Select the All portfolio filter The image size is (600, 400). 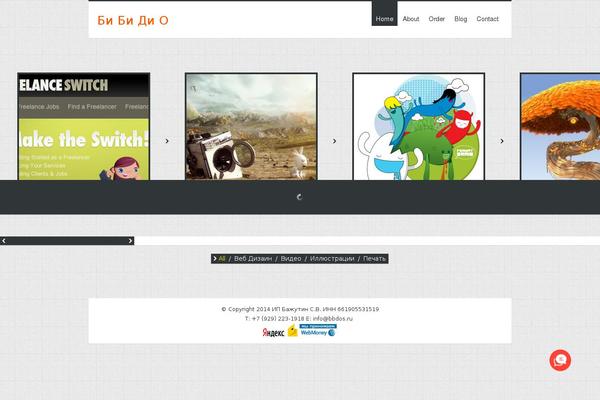click(x=222, y=259)
